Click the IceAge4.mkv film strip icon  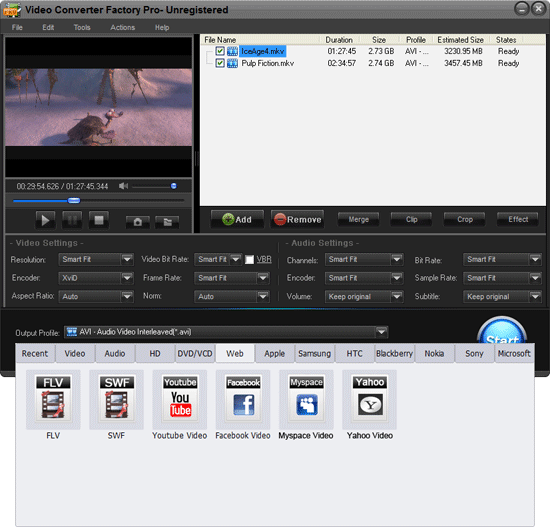click(x=232, y=51)
